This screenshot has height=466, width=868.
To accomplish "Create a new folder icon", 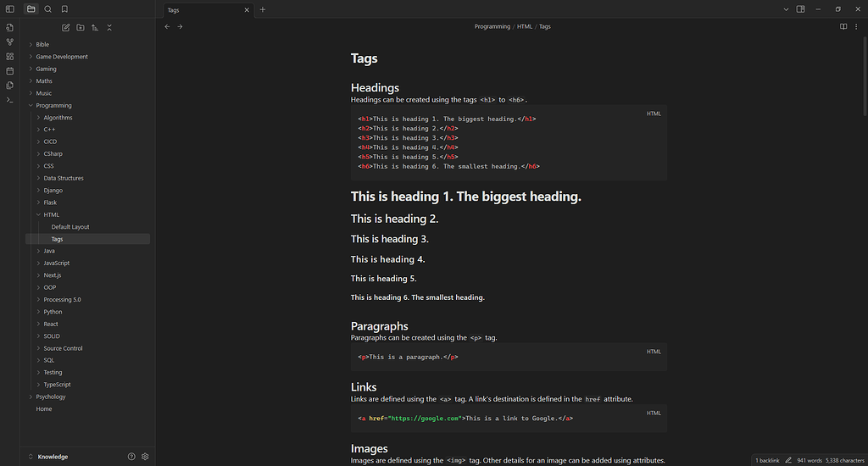I will [x=81, y=28].
